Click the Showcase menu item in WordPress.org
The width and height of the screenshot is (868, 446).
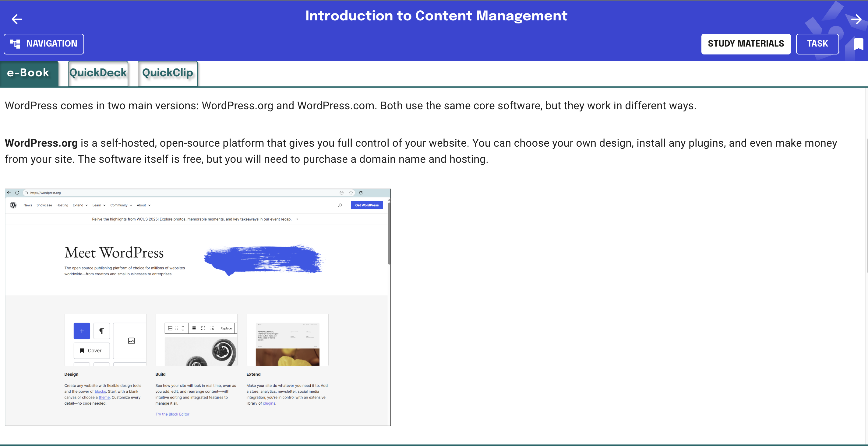click(44, 205)
